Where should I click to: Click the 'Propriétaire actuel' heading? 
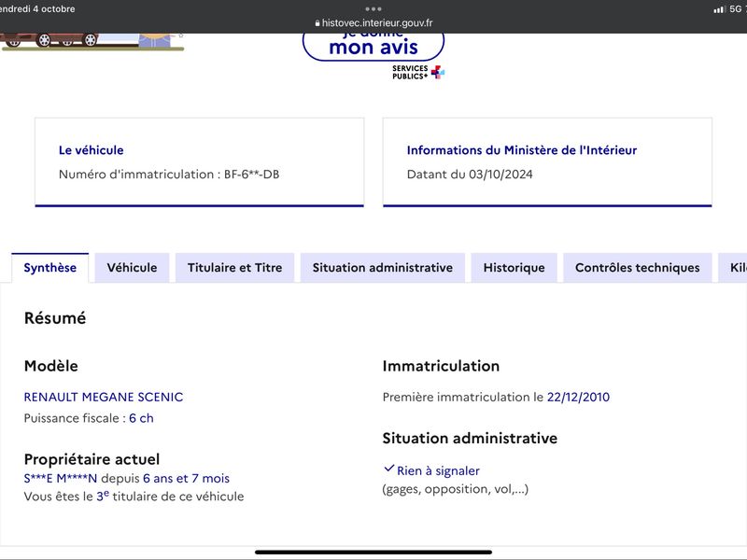tap(92, 459)
